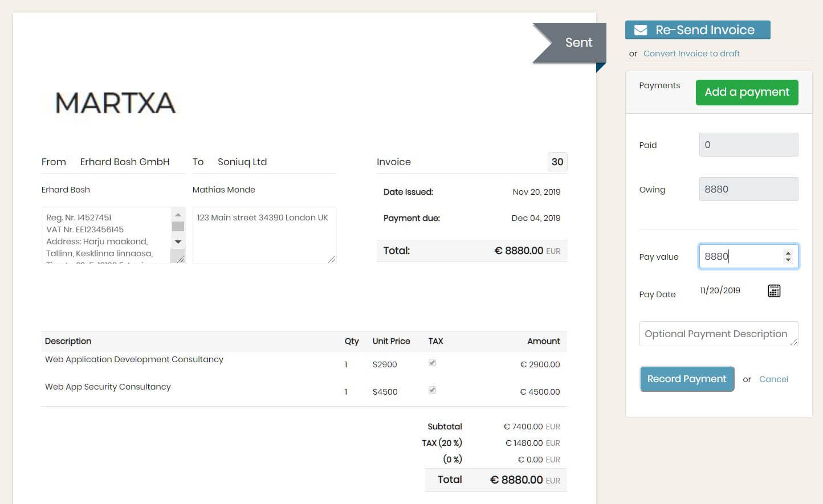
Task: Click the TAX column header
Action: [435, 341]
